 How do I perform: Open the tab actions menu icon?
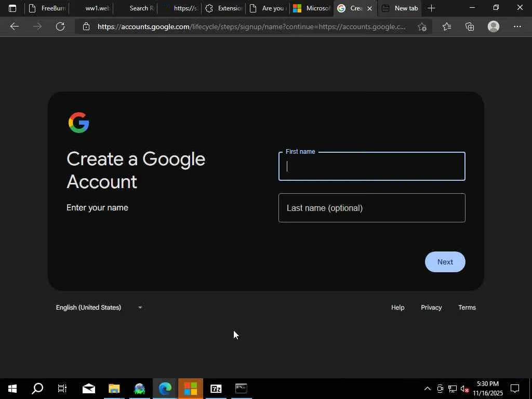pyautogui.click(x=12, y=8)
